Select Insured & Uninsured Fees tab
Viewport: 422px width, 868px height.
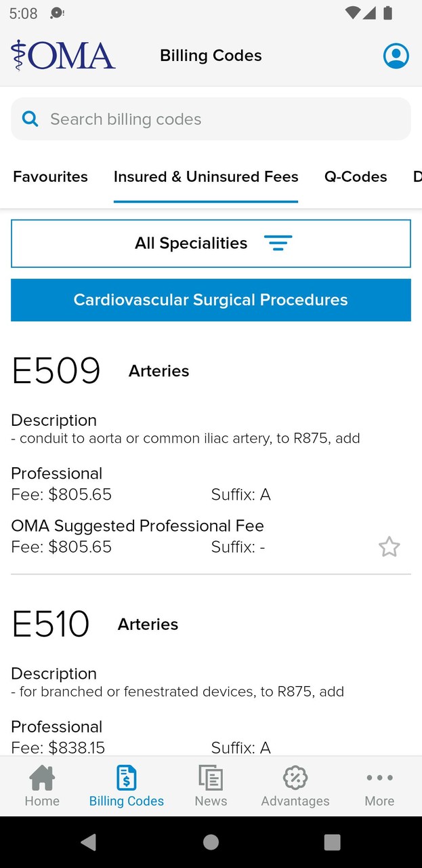pyautogui.click(x=206, y=177)
